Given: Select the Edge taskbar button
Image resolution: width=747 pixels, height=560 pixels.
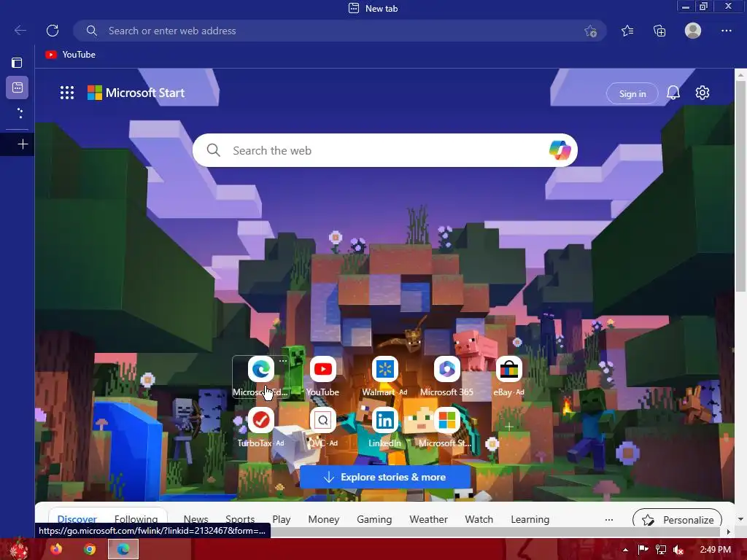Looking at the screenshot, I should point(123,550).
